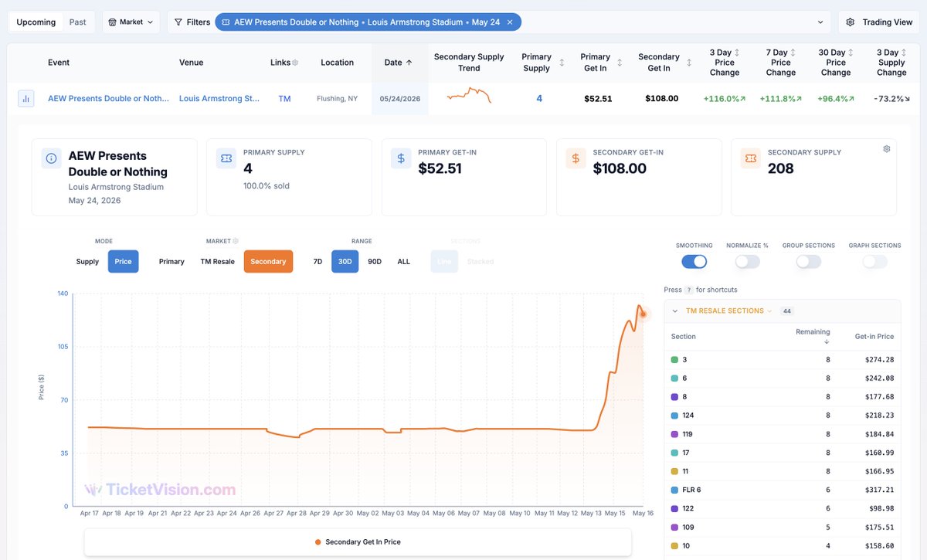Screen dimensions: 927x560
Task: Click the latest data point on price chart
Action: (x=643, y=314)
